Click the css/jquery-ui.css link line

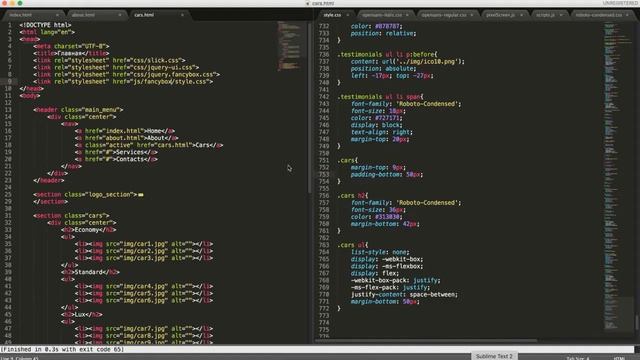click(116, 67)
